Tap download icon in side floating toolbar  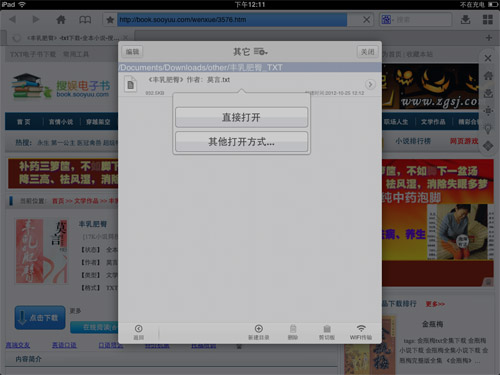pos(488,93)
